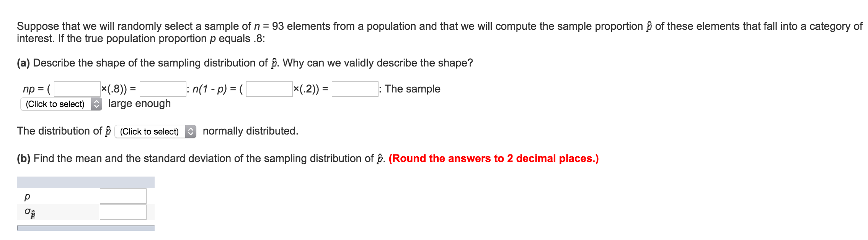Click the bold (a) part label
The height and width of the screenshot is (240, 868).
23,63
